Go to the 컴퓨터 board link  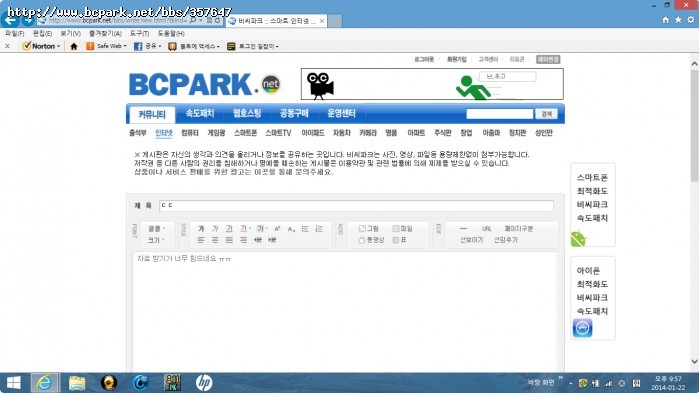(x=190, y=133)
